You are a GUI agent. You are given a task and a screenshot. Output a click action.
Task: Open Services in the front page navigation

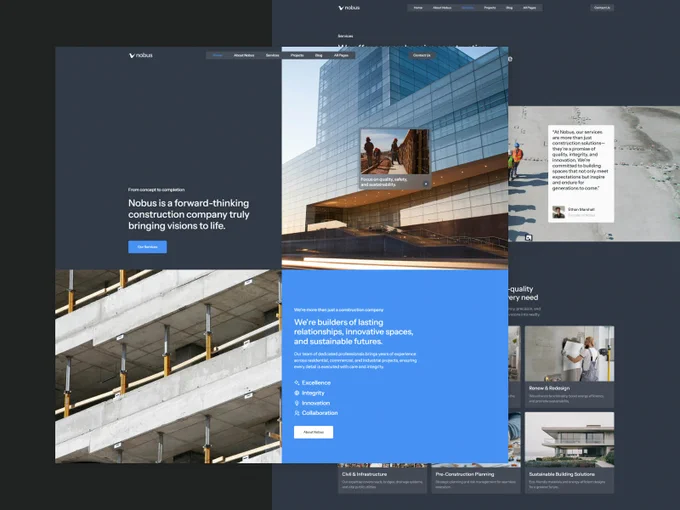tap(272, 56)
